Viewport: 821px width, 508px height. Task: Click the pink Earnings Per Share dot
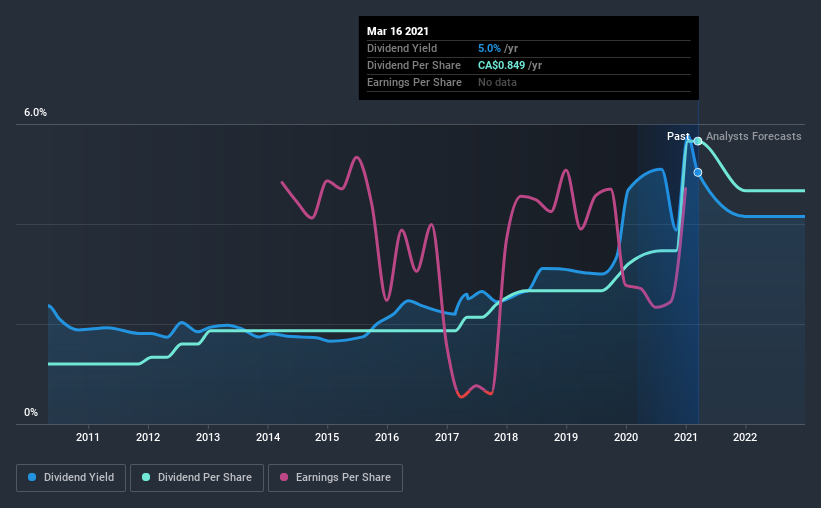tap(284, 477)
